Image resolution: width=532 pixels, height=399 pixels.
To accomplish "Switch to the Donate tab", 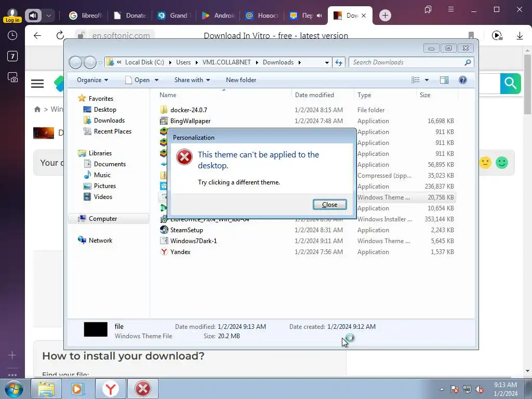I will [x=130, y=16].
